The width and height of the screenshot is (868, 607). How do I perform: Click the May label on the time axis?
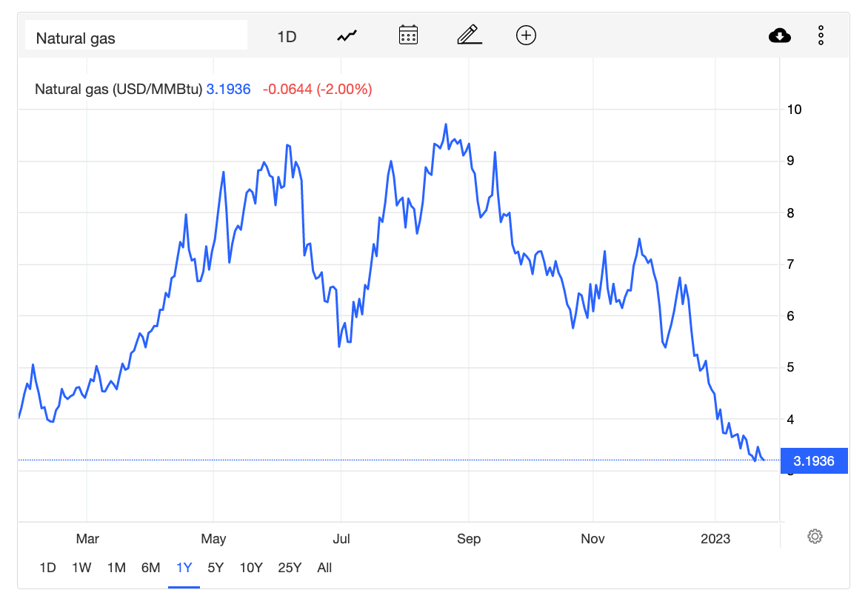(x=214, y=539)
